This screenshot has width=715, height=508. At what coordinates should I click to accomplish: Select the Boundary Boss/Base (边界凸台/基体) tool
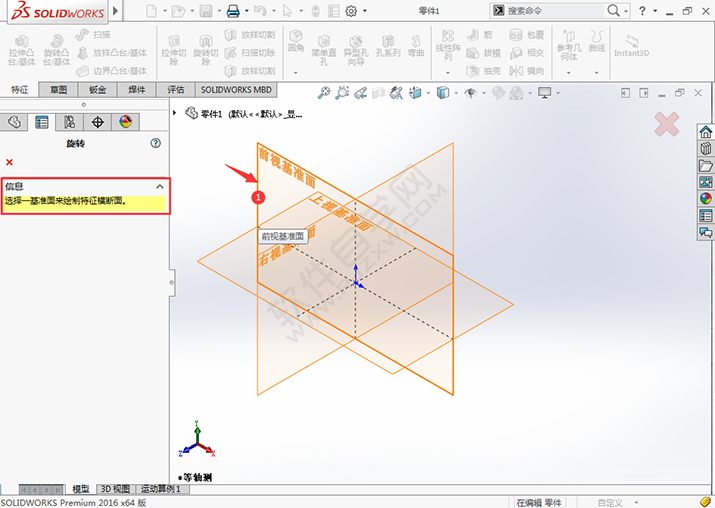112,71
